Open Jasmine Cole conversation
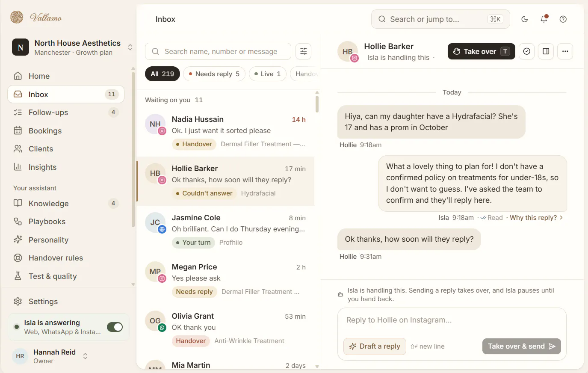588x373 pixels. pos(225,230)
